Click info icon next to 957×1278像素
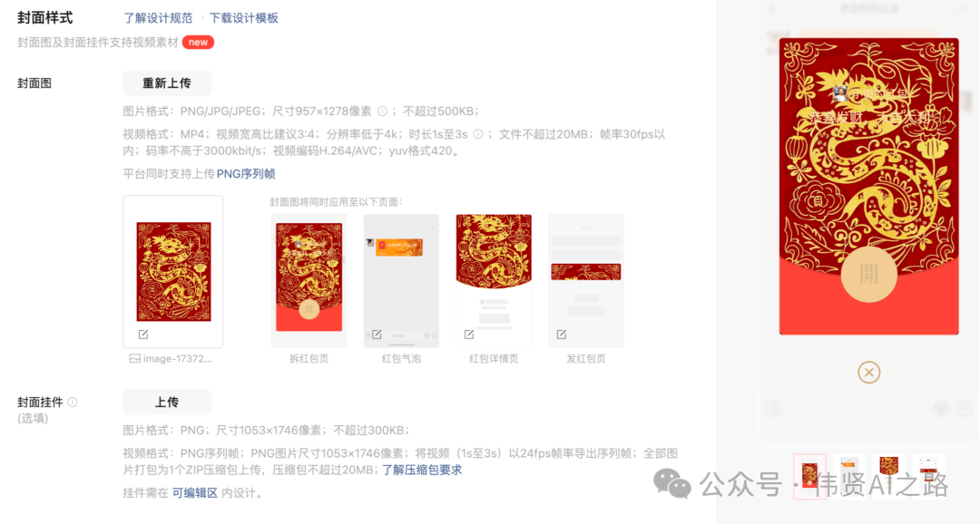980x524 pixels. click(383, 112)
